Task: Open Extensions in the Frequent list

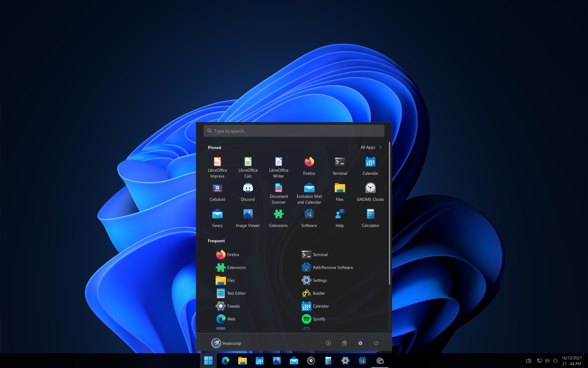Action: [231, 267]
